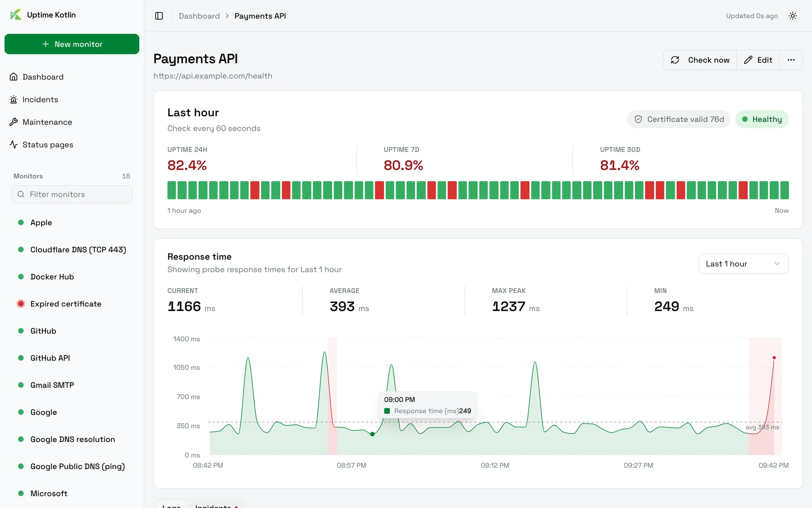Click the Check now button
The height and width of the screenshot is (508, 812).
coord(700,60)
